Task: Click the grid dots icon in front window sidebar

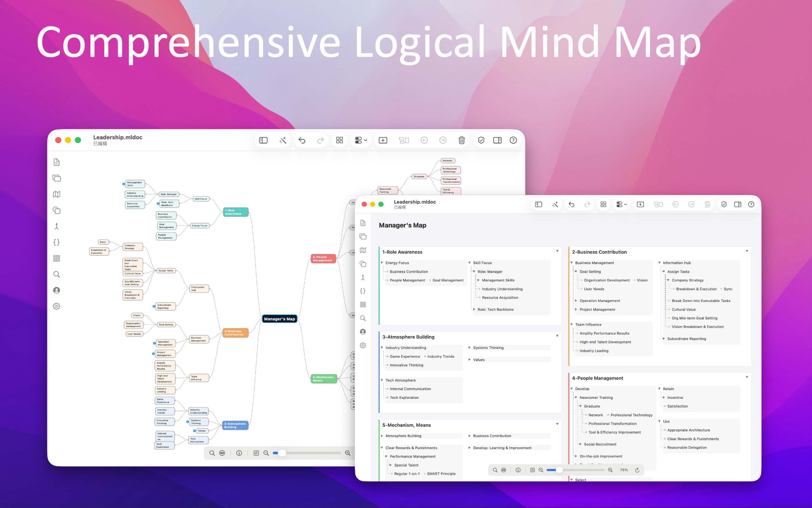Action: (x=363, y=305)
